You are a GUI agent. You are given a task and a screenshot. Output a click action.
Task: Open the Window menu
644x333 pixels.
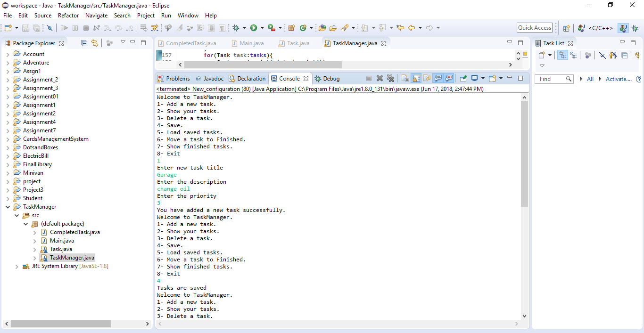[188, 15]
